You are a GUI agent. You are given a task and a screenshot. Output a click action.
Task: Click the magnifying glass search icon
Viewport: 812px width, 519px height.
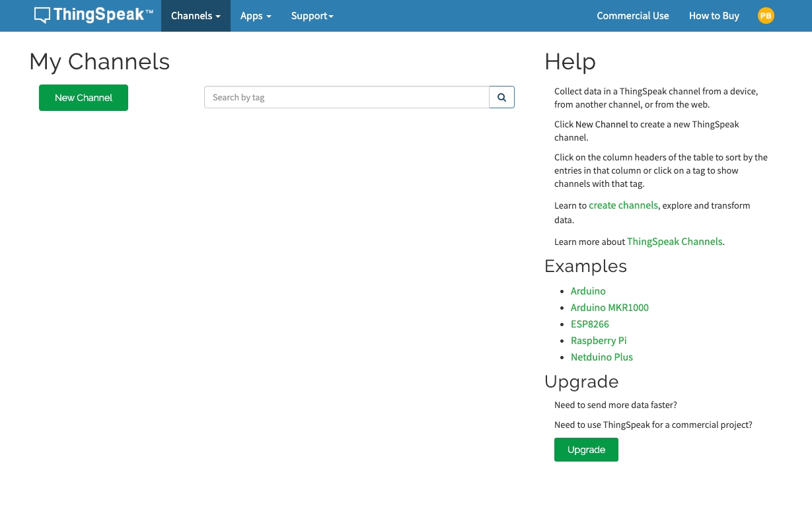tap(501, 97)
